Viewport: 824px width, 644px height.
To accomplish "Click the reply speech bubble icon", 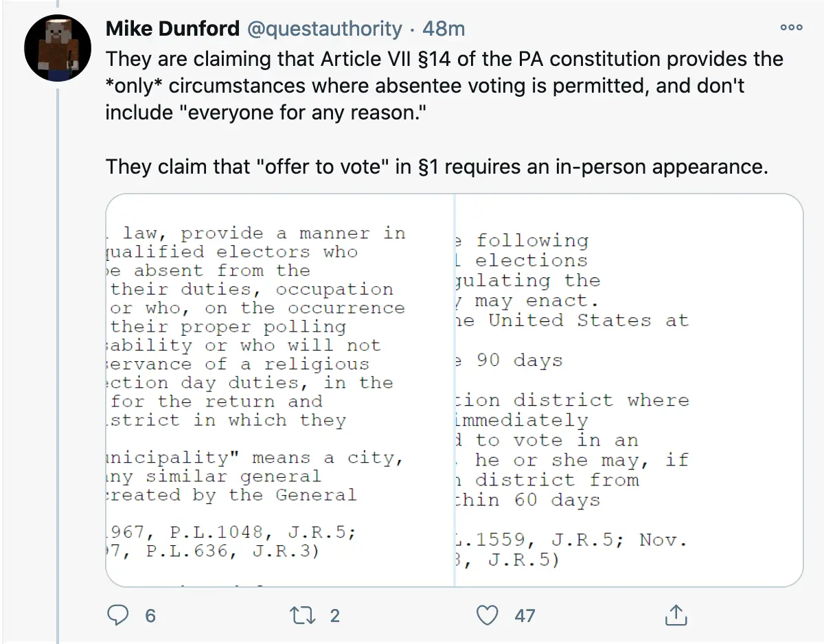I will (119, 615).
